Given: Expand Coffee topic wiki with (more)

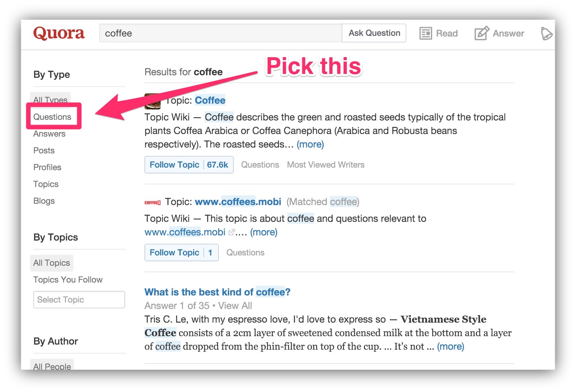Looking at the screenshot, I should [310, 145].
